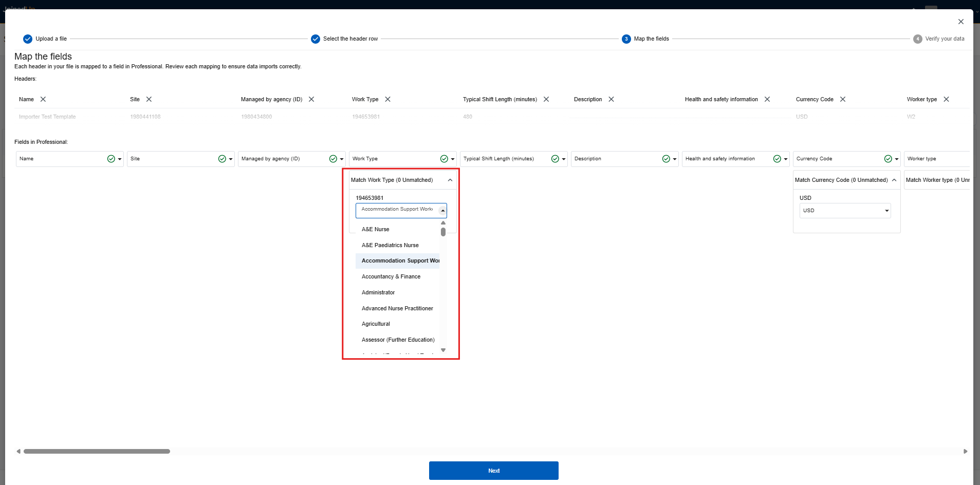Viewport: 980px width, 485px height.
Task: Close the import dialog
Action: tap(960, 22)
